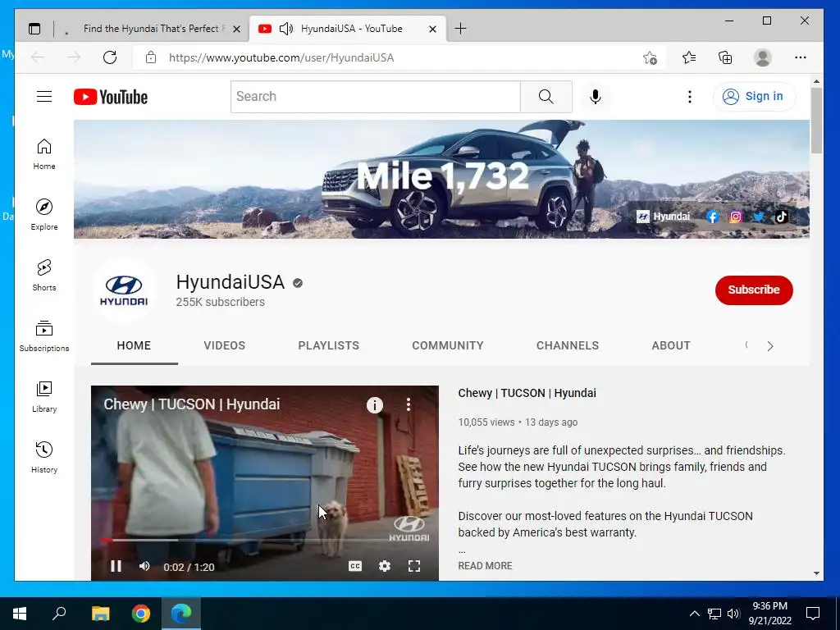Go to Home in sidebar

(44, 154)
